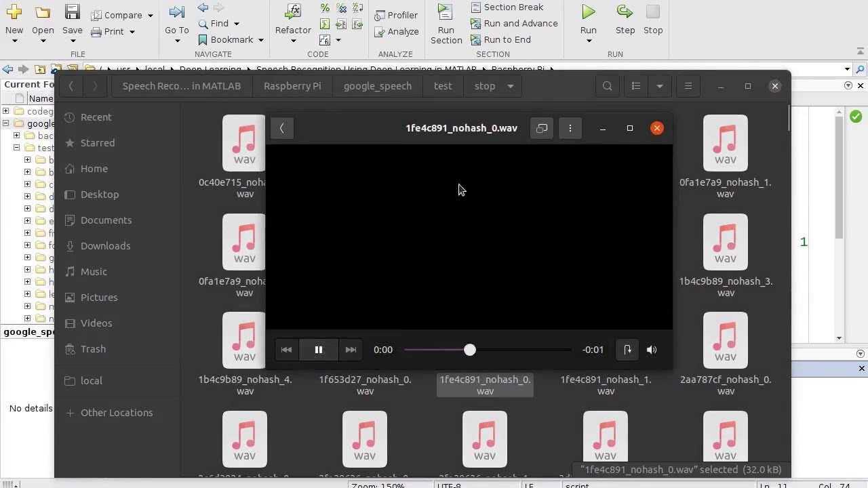Click the Analyze button
Image resolution: width=868 pixels, height=488 pixels.
(x=396, y=31)
